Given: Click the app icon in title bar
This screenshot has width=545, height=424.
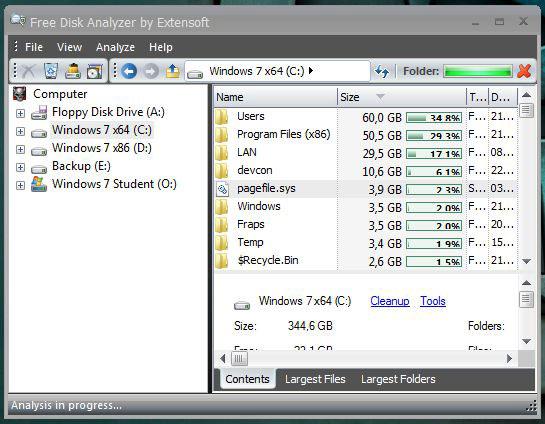Looking at the screenshot, I should pos(17,20).
